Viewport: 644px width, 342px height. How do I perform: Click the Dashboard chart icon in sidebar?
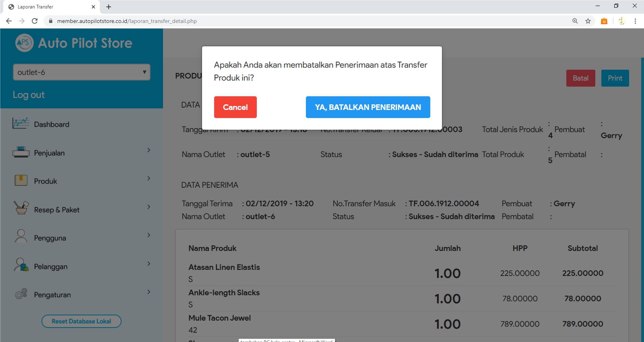coord(21,123)
